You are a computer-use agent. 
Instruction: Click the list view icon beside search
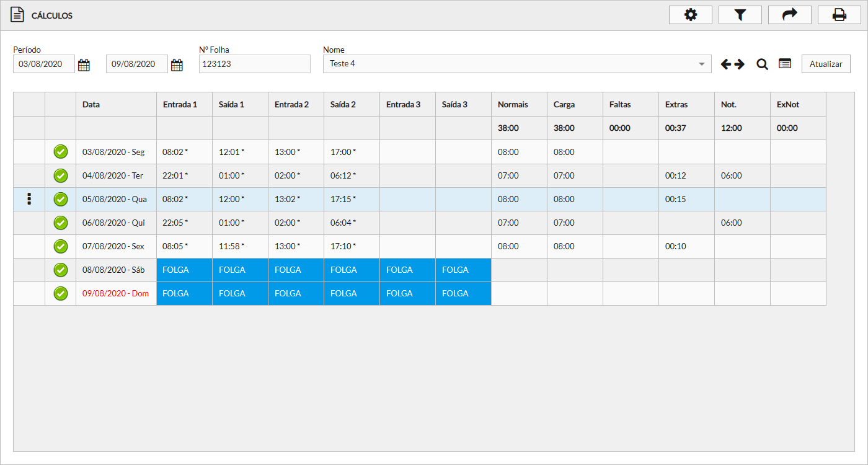pyautogui.click(x=785, y=64)
